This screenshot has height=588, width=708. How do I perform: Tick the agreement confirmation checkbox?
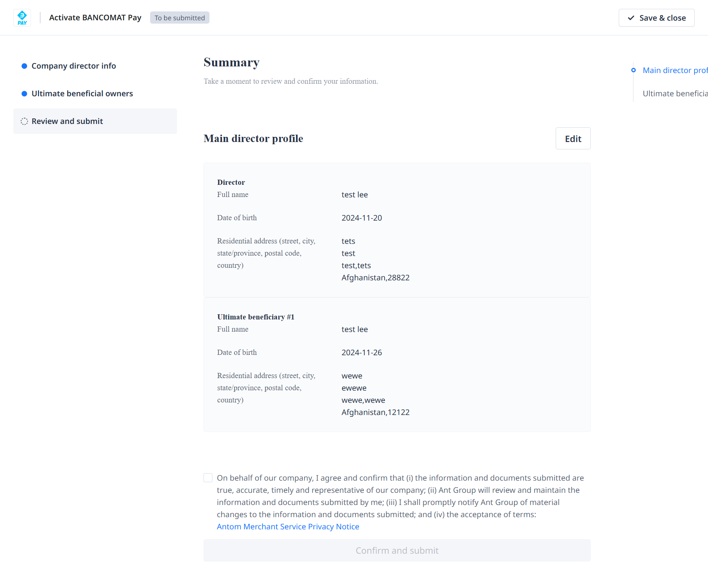point(208,478)
